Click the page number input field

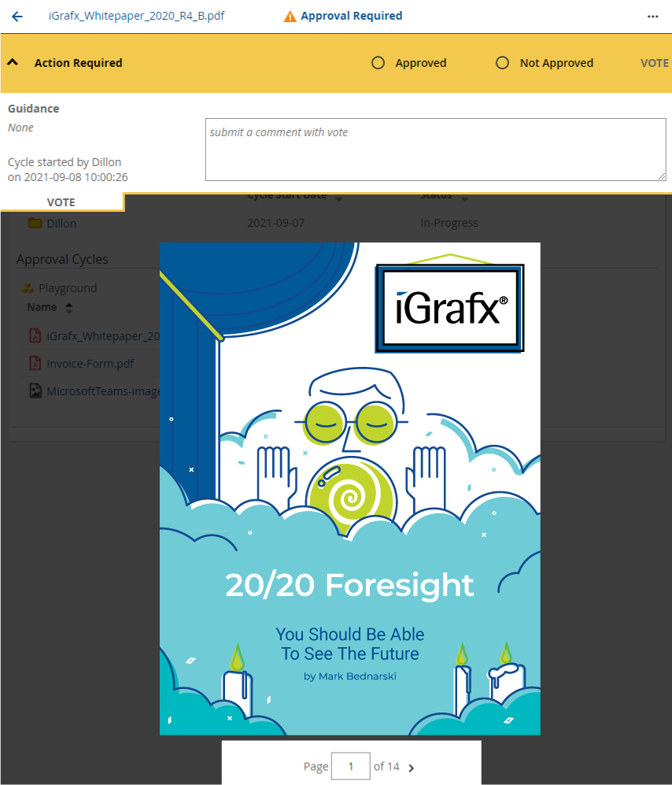click(350, 766)
